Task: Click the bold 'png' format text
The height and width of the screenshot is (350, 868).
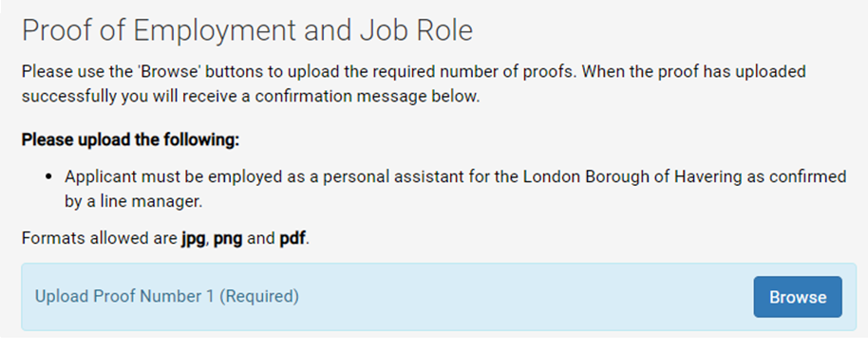Action: point(228,239)
